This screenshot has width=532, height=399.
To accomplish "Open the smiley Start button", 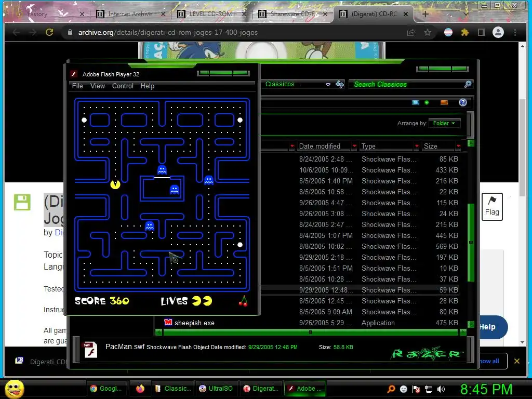I will pyautogui.click(x=15, y=389).
